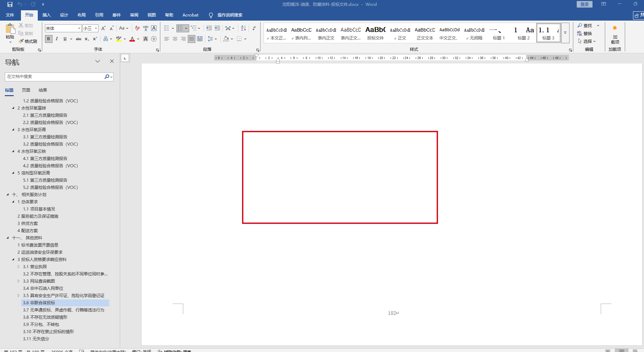Open paragraph shading fill color bucket
This screenshot has height=352, width=644.
pos(226,39)
